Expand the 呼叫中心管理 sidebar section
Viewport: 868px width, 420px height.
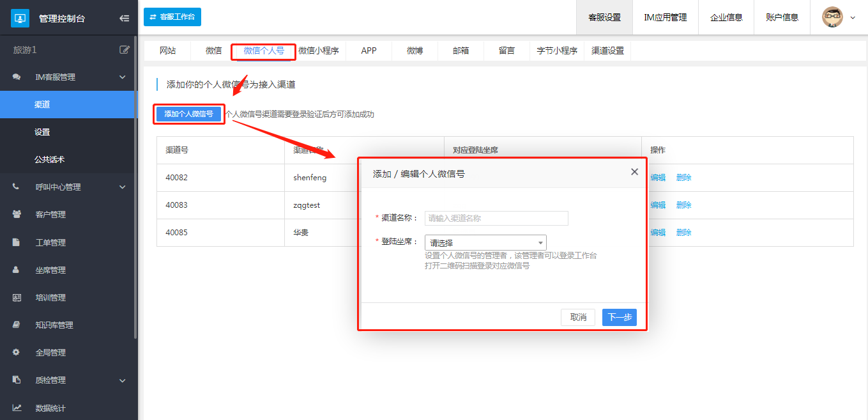123,187
